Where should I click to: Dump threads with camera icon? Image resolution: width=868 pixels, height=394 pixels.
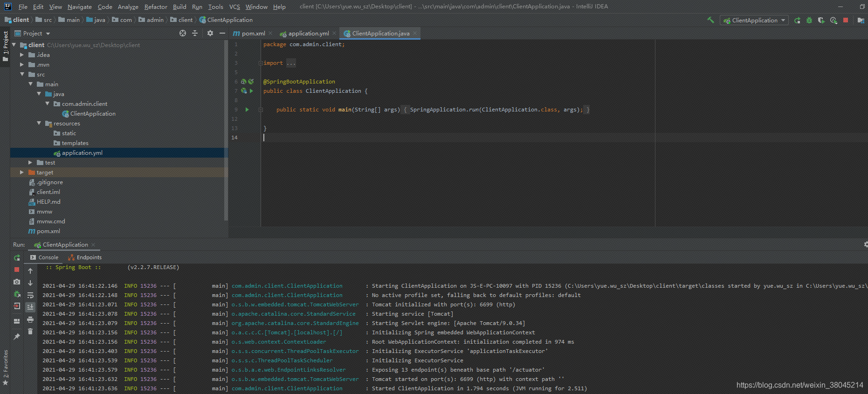click(x=17, y=282)
